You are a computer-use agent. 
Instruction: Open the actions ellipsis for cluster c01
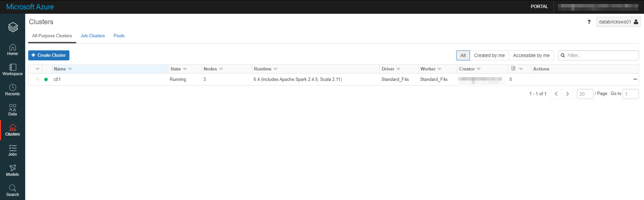pyautogui.click(x=635, y=79)
